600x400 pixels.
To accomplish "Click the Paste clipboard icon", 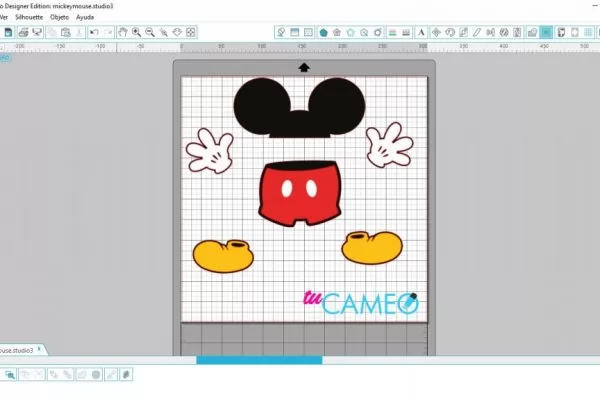I will pyautogui.click(x=66, y=33).
